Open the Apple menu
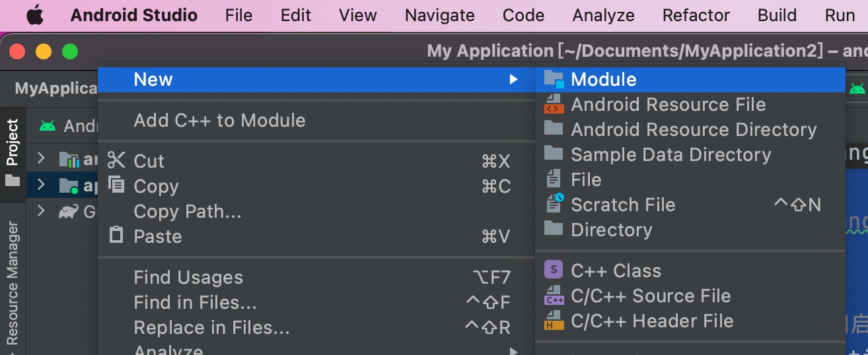 click(x=36, y=15)
